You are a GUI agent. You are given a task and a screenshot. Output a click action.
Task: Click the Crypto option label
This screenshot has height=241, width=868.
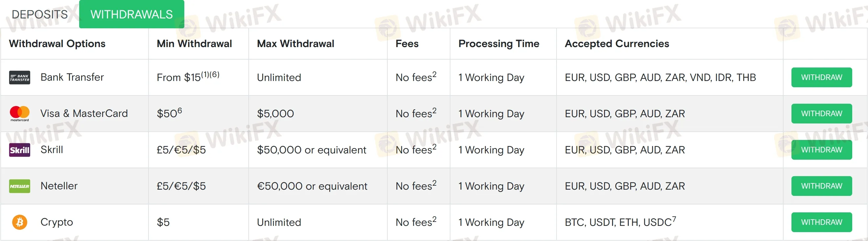[x=57, y=222]
